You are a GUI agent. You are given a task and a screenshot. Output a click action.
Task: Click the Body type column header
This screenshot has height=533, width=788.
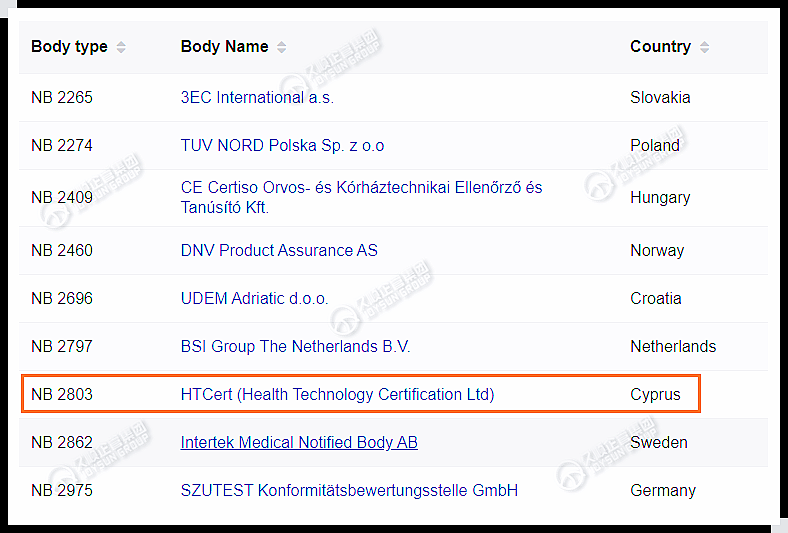tap(69, 47)
